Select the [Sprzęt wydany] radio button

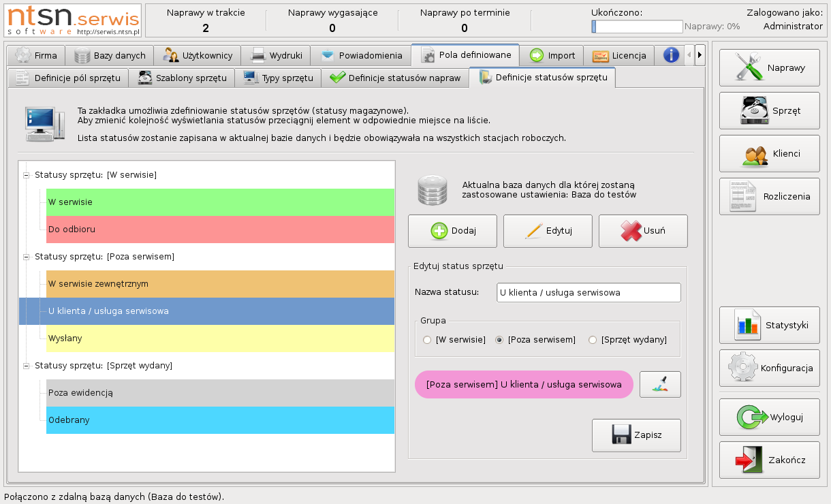[x=593, y=340]
